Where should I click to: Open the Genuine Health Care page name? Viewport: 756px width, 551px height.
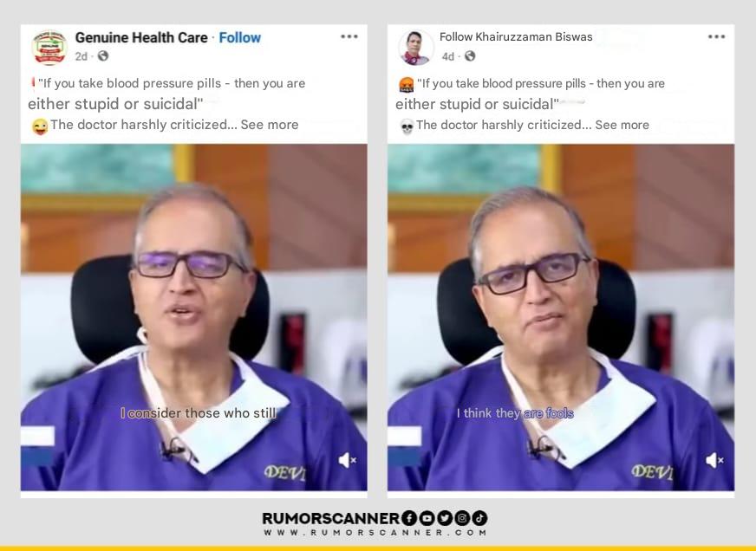141,37
